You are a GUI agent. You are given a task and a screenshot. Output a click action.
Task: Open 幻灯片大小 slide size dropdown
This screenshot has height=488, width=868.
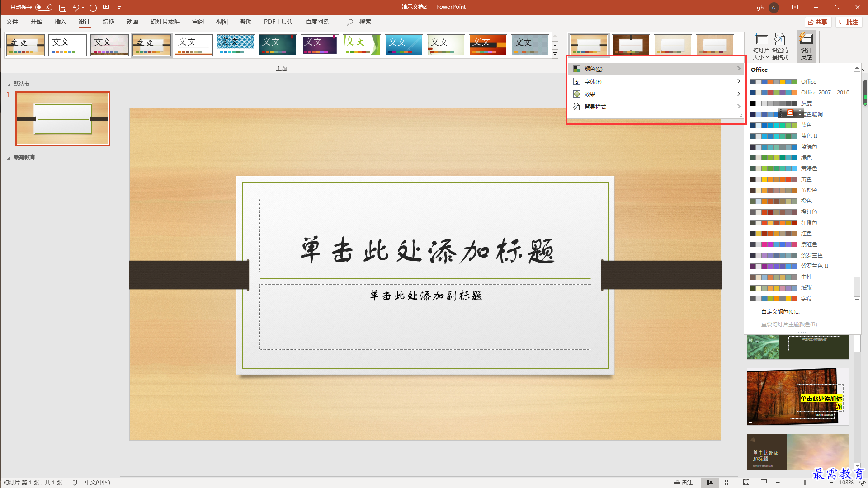click(x=761, y=47)
